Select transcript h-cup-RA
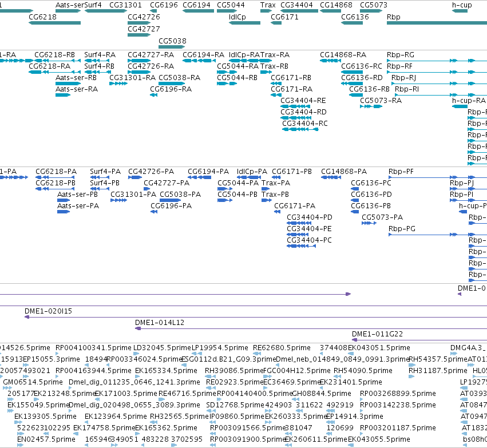Viewport: 487px width, 448px height. pyautogui.click(x=460, y=106)
